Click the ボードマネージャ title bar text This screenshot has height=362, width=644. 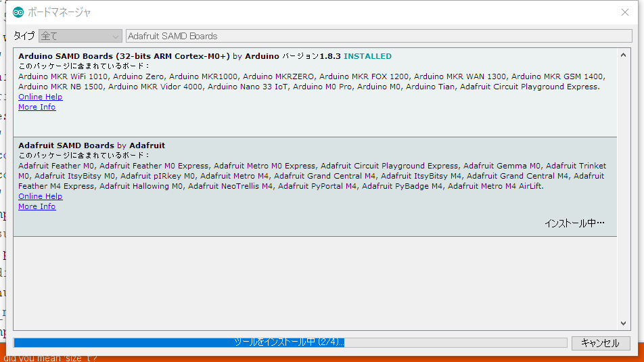point(60,12)
